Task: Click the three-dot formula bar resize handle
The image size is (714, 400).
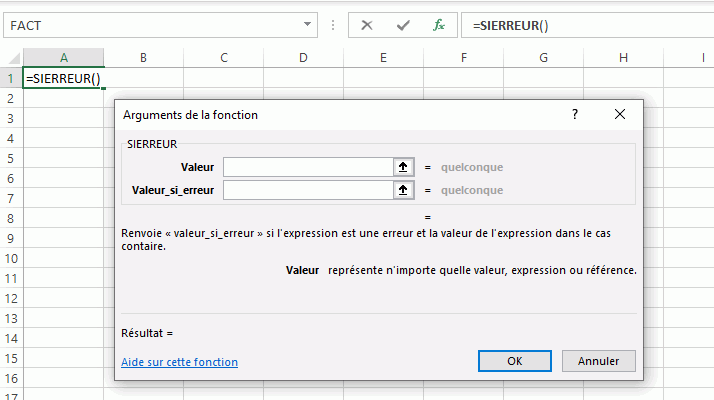Action: tap(332, 25)
